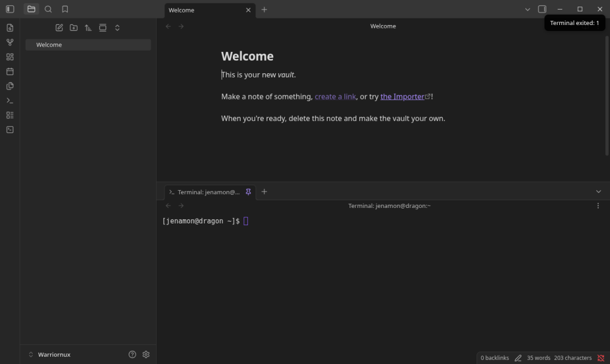Open the Warriornux vault switcher
Screen dimensions: 610x364
pos(49,354)
